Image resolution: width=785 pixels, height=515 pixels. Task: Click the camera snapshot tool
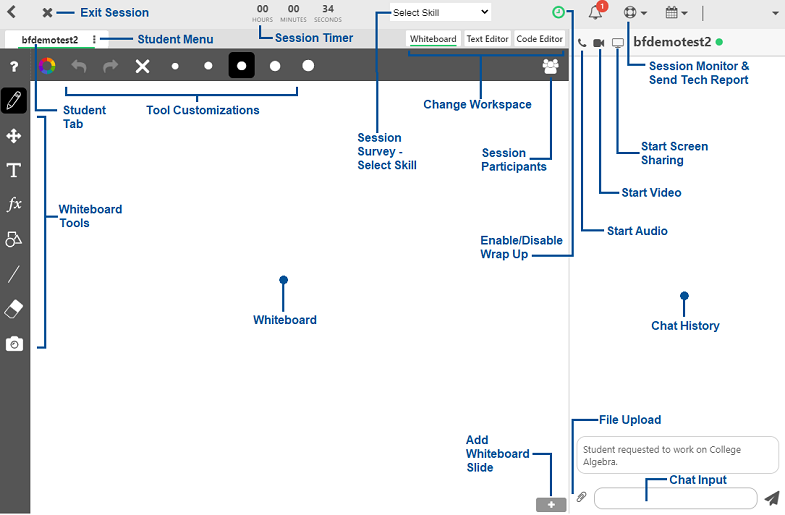(14, 344)
